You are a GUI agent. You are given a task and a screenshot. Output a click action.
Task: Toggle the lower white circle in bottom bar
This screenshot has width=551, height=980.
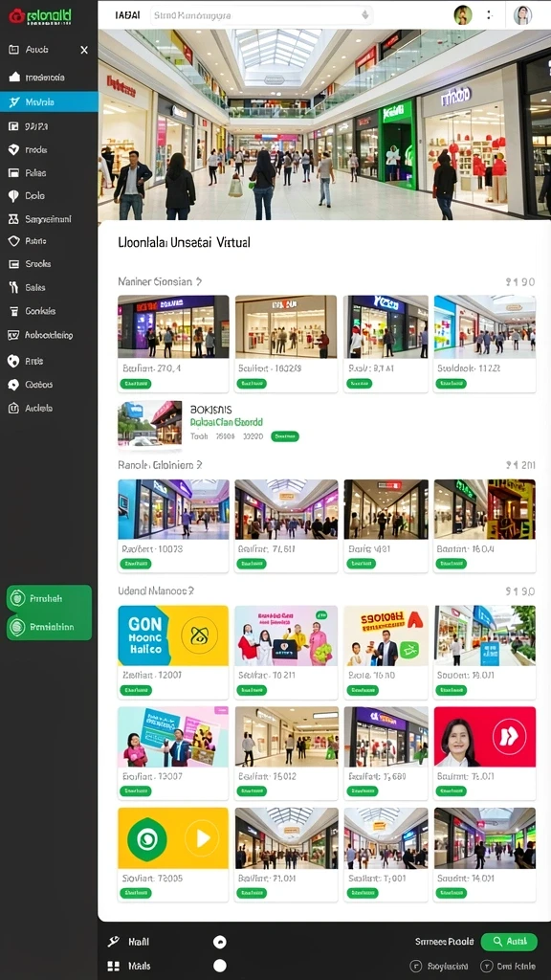click(x=220, y=966)
